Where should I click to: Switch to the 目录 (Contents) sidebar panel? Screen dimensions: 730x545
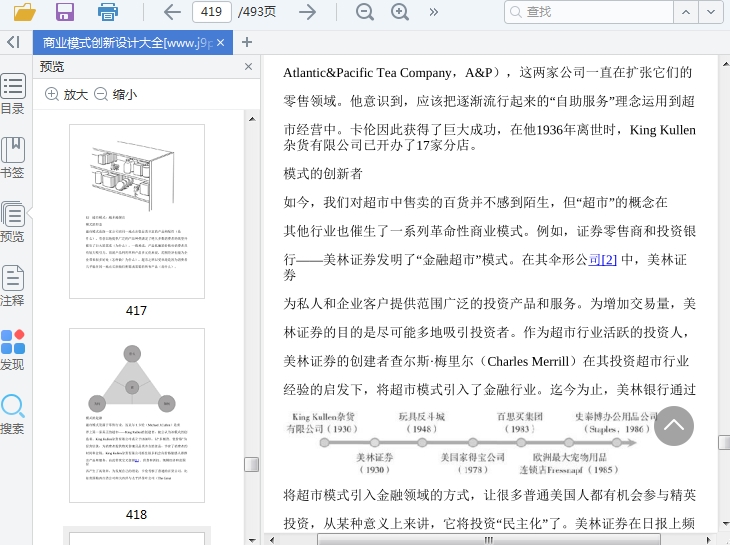13,94
